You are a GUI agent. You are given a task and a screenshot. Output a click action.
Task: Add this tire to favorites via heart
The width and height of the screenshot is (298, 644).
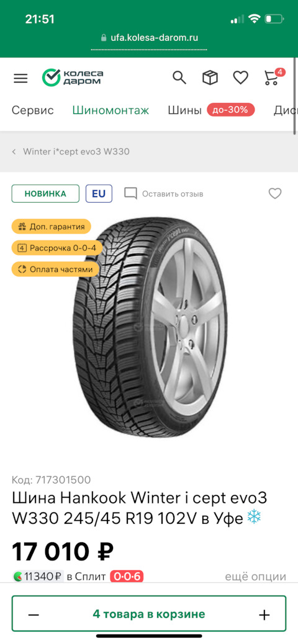[275, 193]
